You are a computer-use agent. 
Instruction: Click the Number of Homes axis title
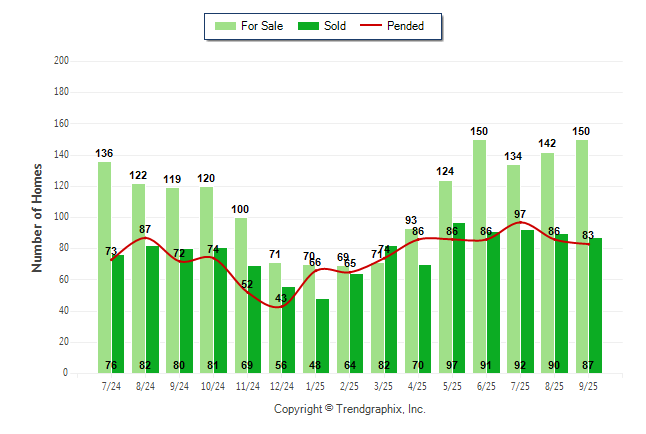pyautogui.click(x=38, y=217)
